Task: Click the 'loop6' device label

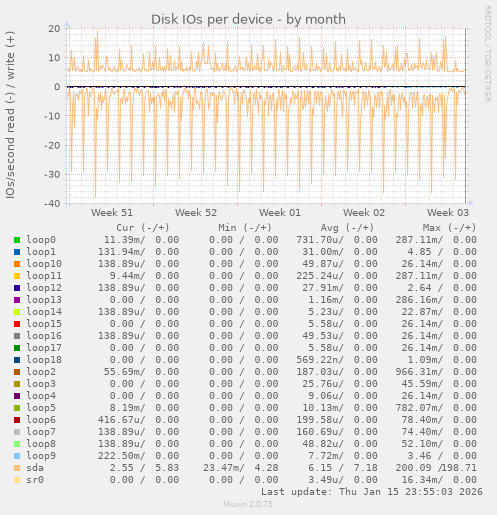Action: click(41, 420)
